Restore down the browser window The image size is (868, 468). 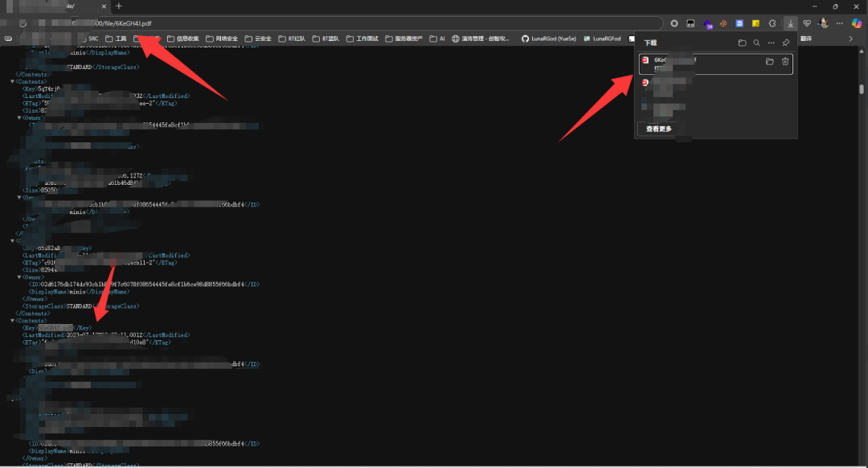point(835,6)
